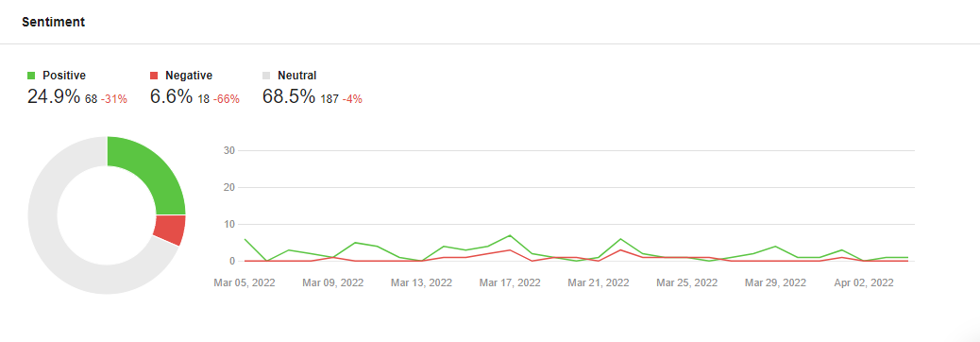Viewport: 980px width, 342px height.
Task: Click the Apr 02, 2022 axis label
Action: coord(864,282)
